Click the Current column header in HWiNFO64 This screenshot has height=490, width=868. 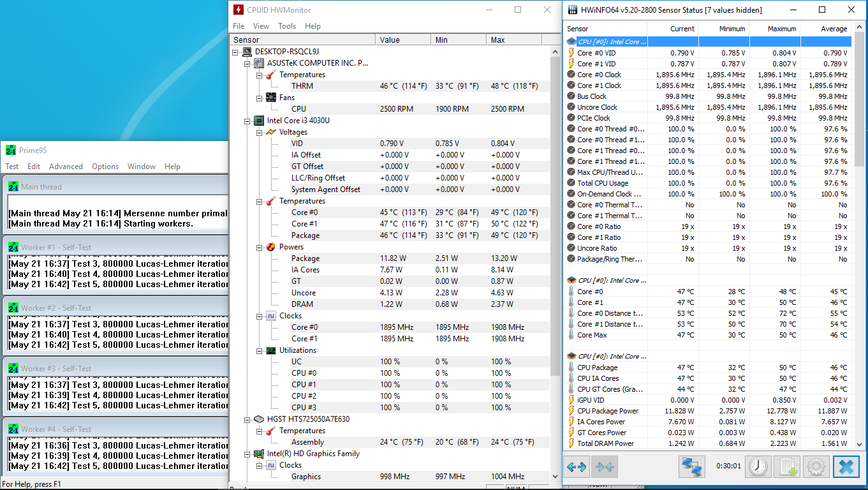673,29
